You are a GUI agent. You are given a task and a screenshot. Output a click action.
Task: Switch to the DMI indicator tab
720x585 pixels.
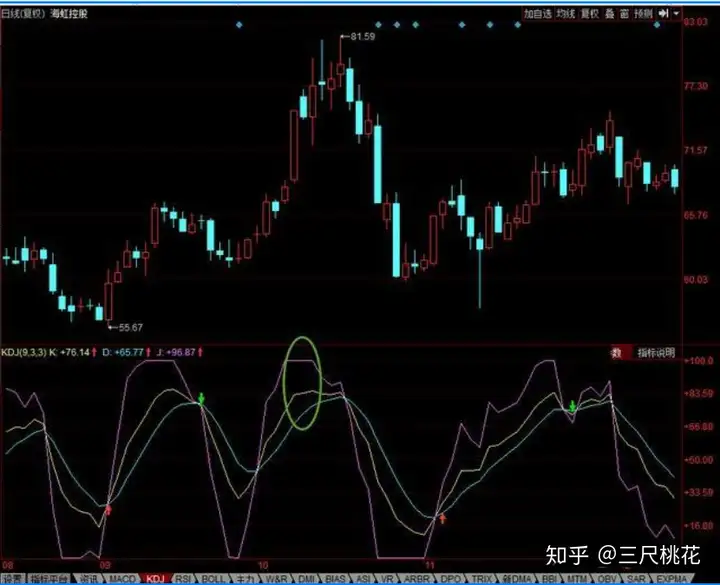tap(307, 579)
